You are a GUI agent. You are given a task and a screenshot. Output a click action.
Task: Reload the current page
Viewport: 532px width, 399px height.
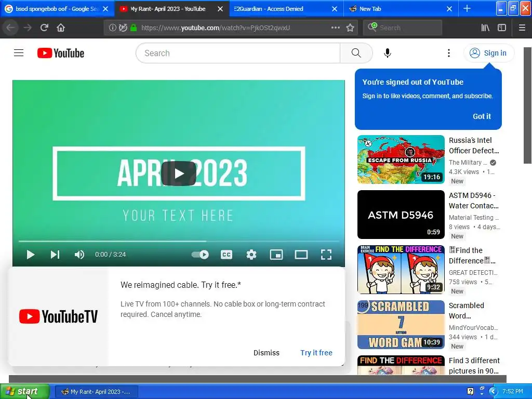[x=44, y=28]
